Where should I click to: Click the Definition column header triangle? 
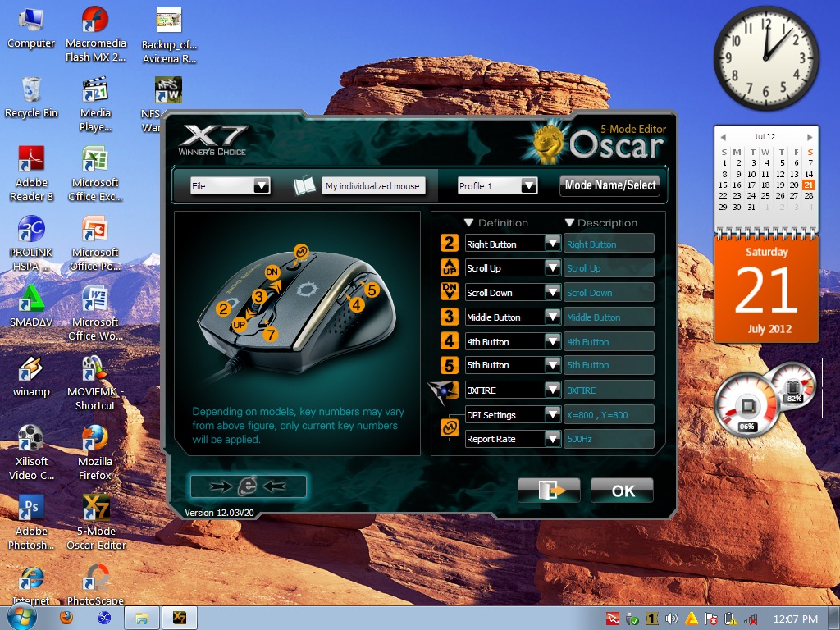[468, 222]
